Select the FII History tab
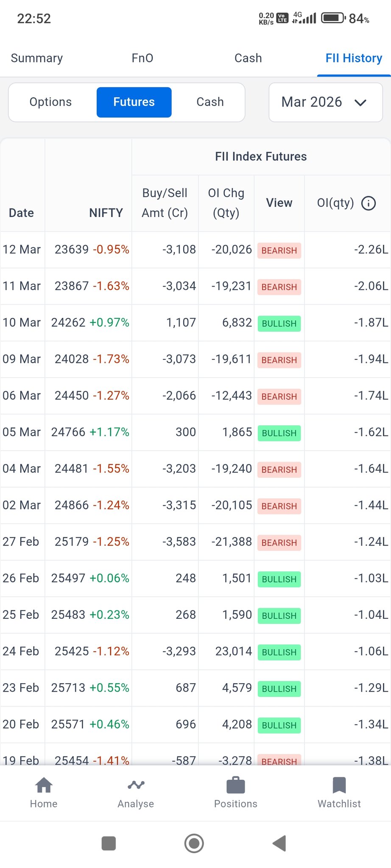This screenshot has width=391, height=868. 354,58
